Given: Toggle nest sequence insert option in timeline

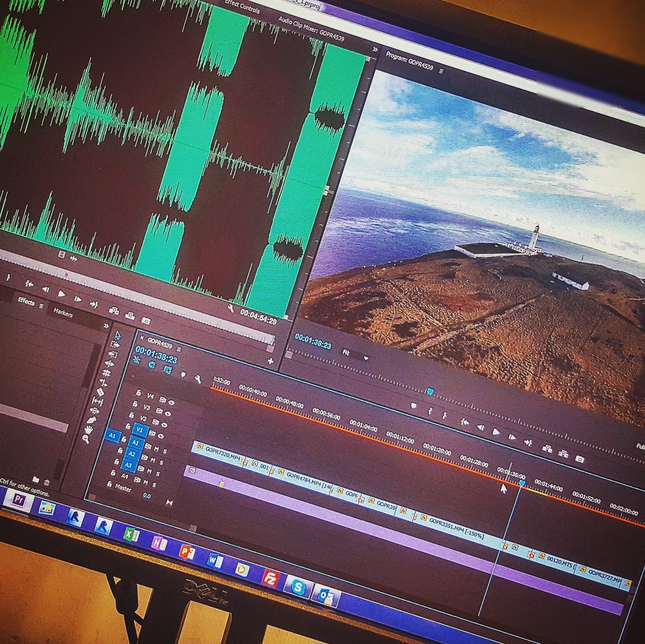Looking at the screenshot, I should pos(137,360).
